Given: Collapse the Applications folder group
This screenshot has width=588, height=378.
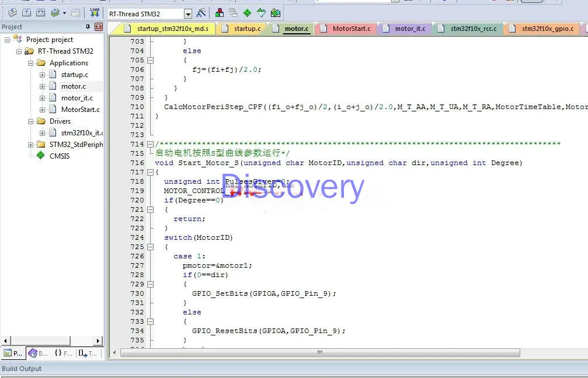Looking at the screenshot, I should [30, 63].
